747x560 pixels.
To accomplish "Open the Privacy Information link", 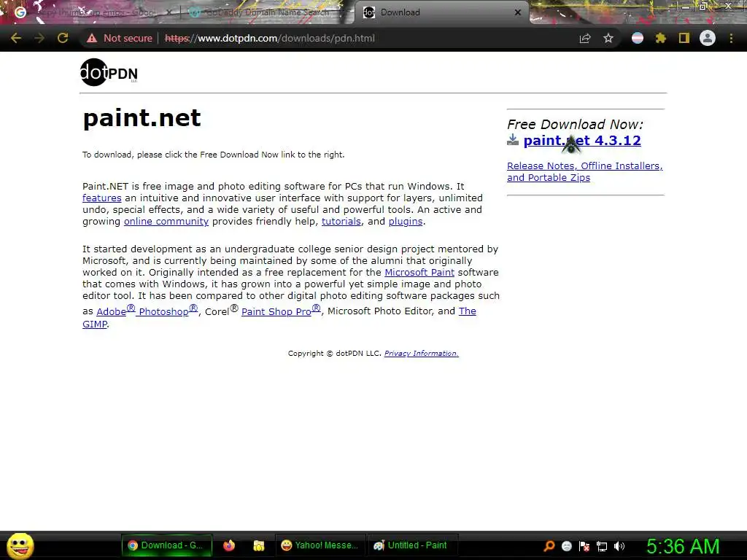I will point(421,354).
